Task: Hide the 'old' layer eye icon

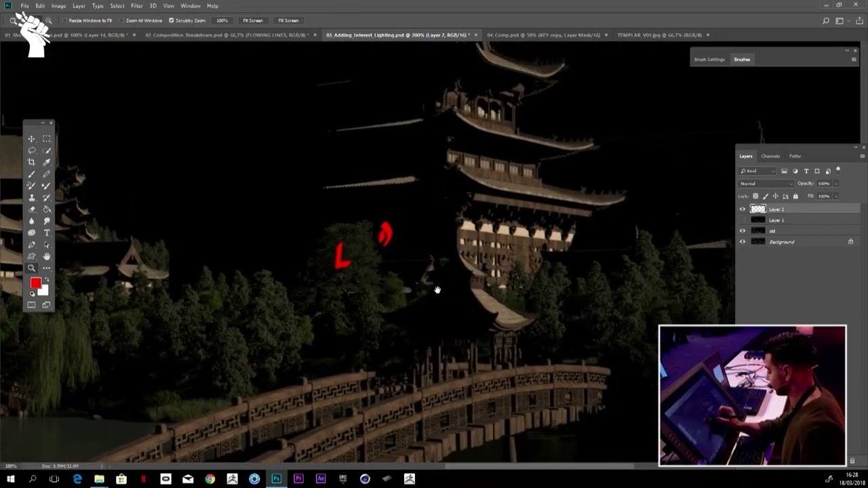Action: (742, 231)
